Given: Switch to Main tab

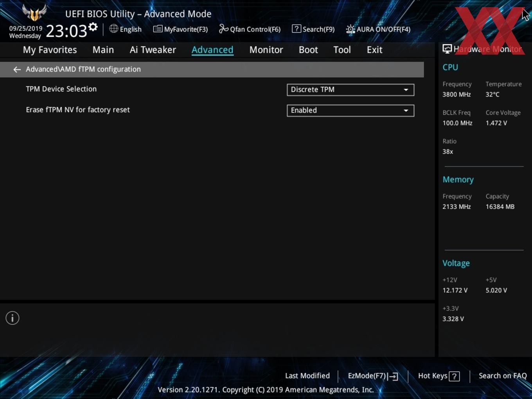Looking at the screenshot, I should click(x=103, y=50).
